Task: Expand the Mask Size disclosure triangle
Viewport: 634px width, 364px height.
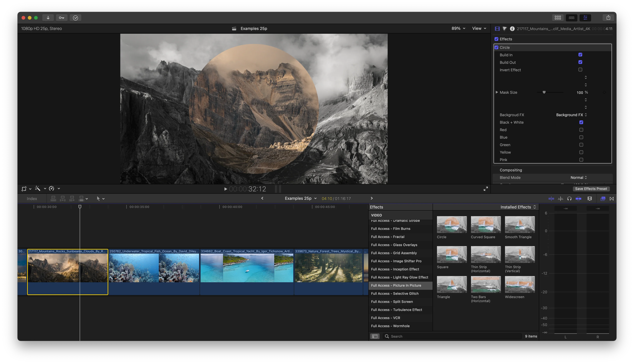Action: pos(497,92)
